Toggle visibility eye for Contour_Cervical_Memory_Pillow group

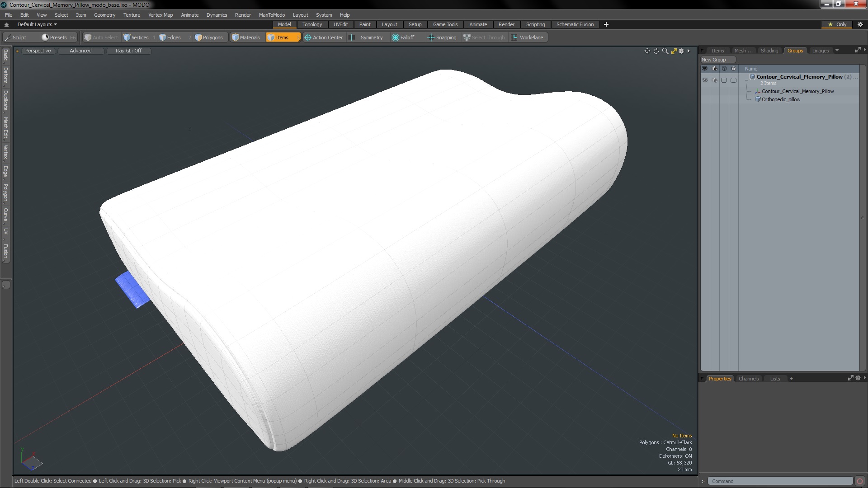click(x=705, y=80)
